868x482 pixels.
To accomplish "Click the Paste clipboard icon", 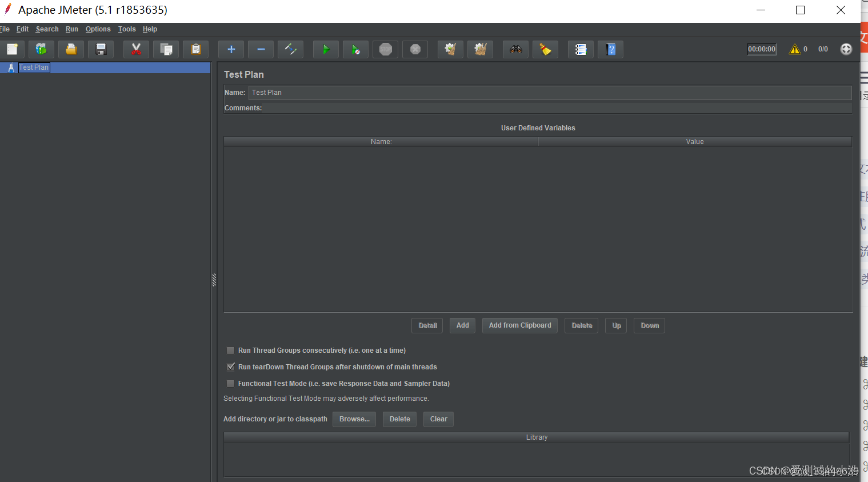I will 195,49.
